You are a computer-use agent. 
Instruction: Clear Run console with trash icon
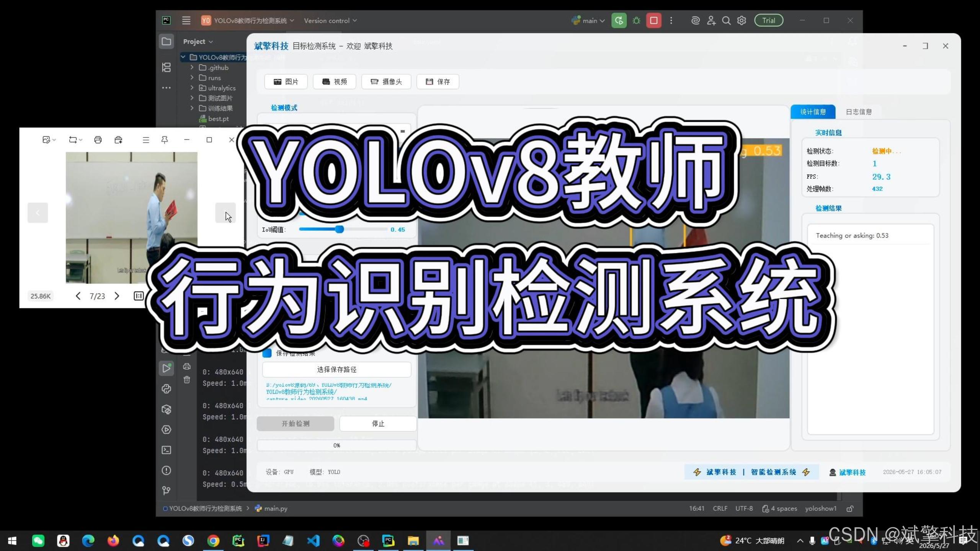point(187,380)
